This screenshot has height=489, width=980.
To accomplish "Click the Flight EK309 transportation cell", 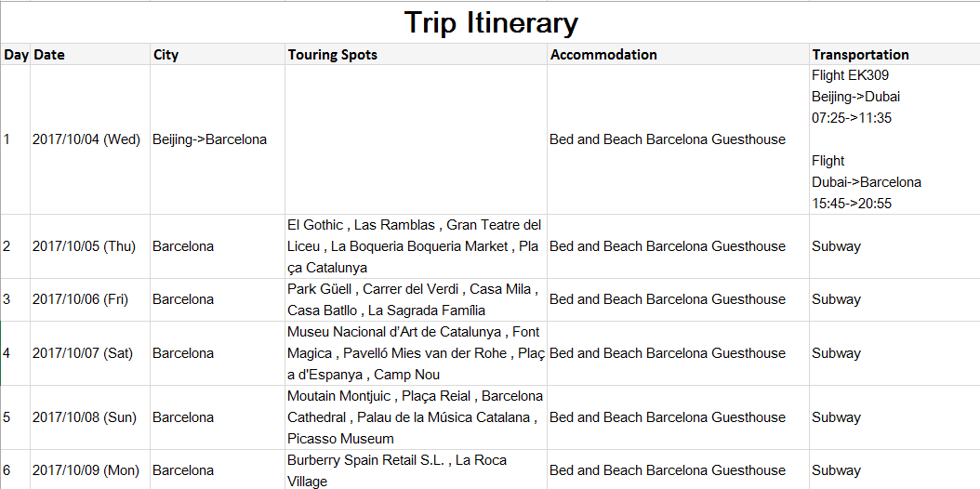I will (x=893, y=139).
